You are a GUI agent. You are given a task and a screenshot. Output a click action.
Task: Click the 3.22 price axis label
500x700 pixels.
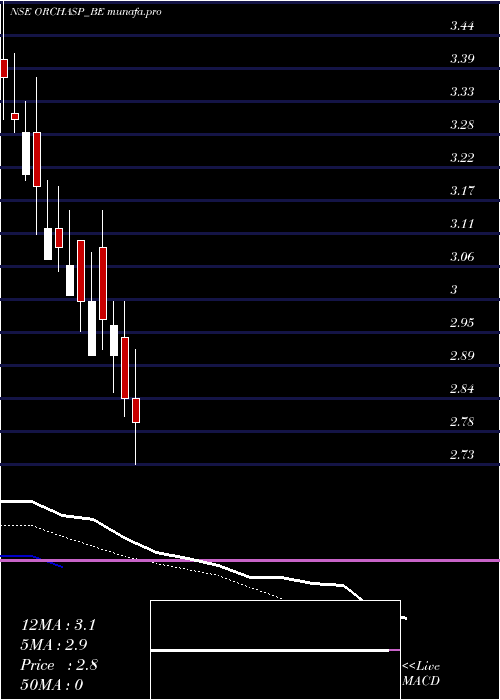click(x=462, y=158)
